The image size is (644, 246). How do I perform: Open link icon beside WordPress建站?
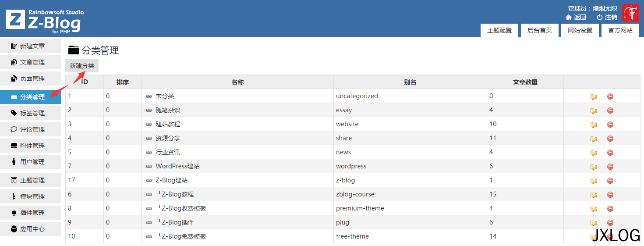click(149, 167)
